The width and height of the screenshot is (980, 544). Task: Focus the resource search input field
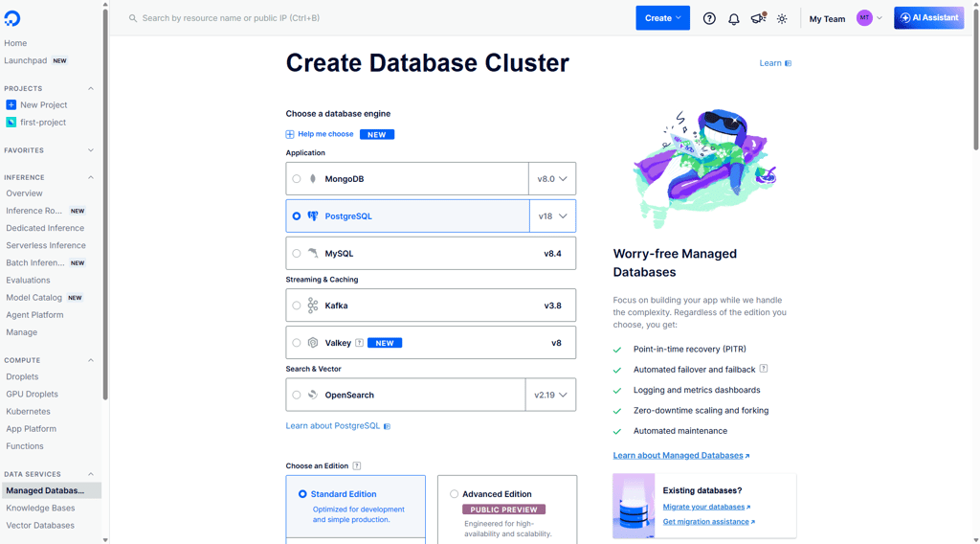tap(375, 18)
